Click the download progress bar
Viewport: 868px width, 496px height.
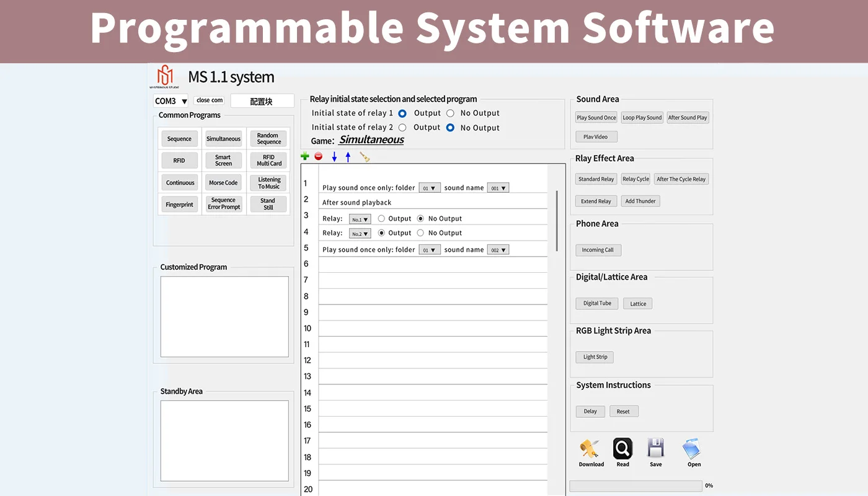[x=635, y=486]
